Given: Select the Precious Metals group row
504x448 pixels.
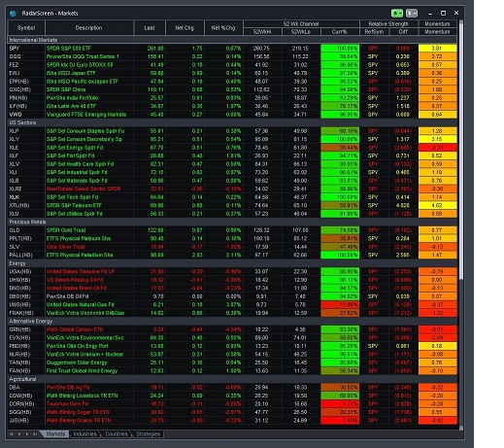Looking at the screenshot, I should [232, 222].
